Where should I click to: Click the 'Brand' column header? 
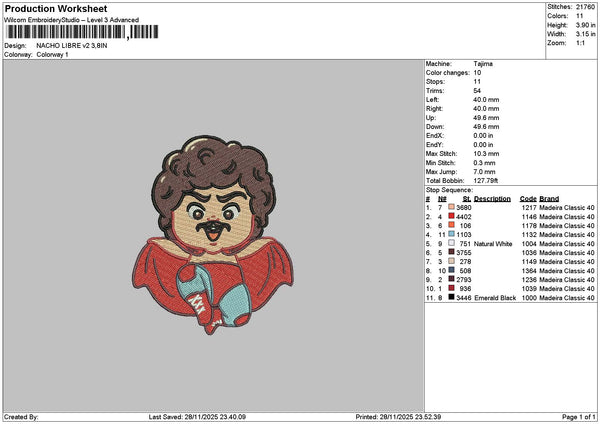[549, 199]
